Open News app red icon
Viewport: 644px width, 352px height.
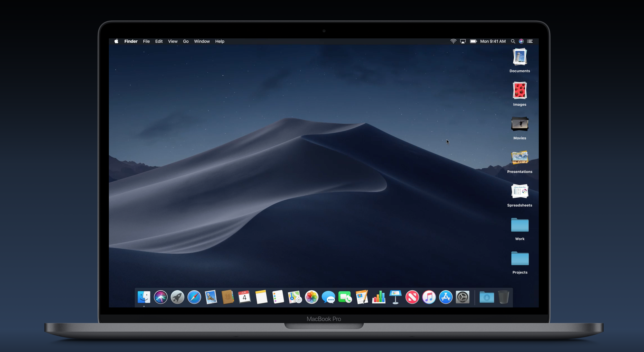[x=412, y=297]
